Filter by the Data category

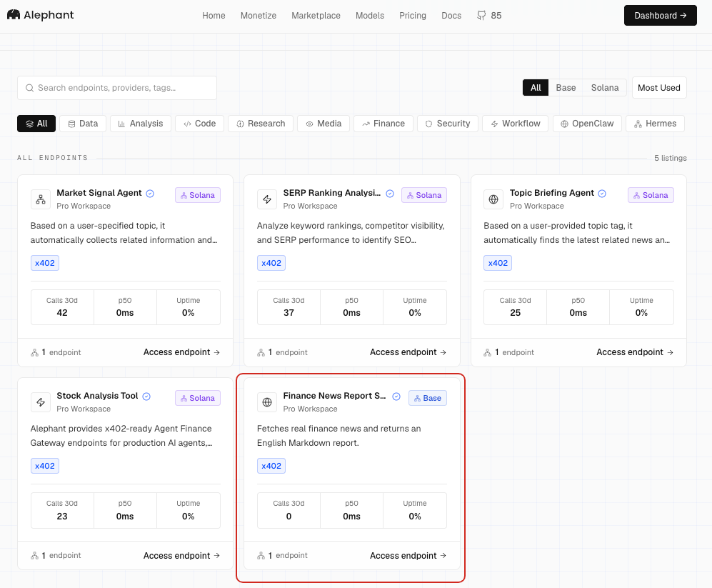(83, 124)
